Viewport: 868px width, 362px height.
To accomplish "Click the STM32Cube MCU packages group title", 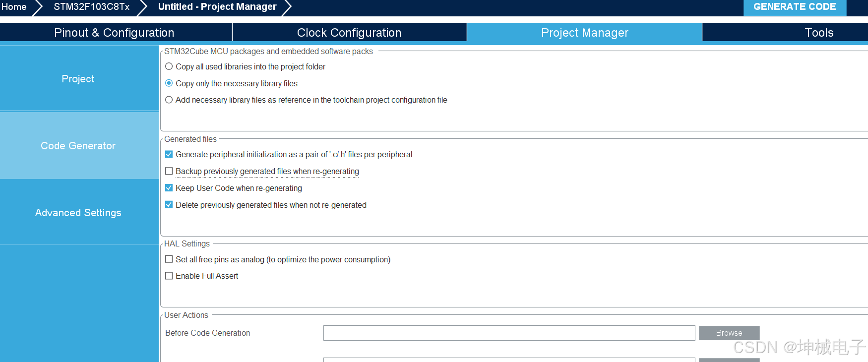I will tap(268, 51).
